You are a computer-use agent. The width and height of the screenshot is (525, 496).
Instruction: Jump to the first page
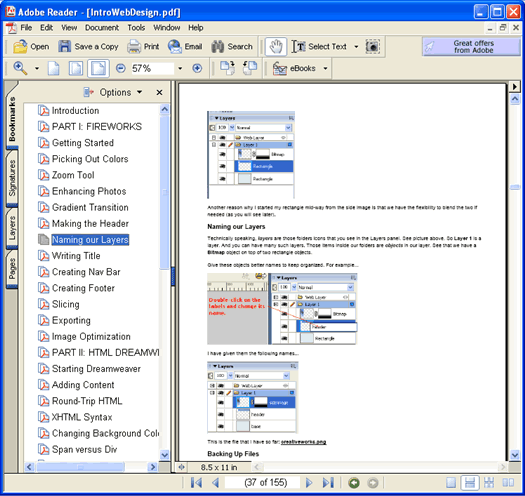click(x=196, y=483)
